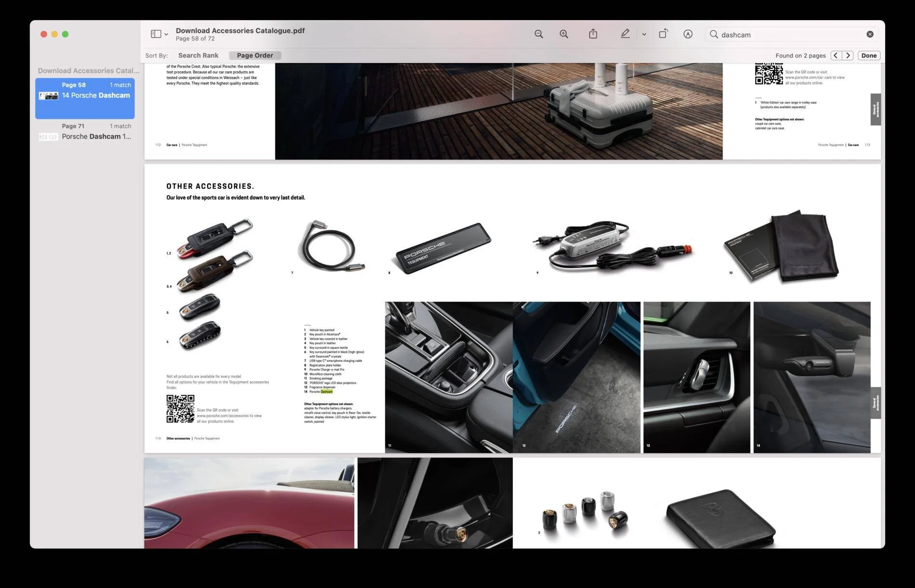Click the Page 71 result thumbnail
Image resolution: width=915 pixels, height=588 pixels.
(x=48, y=137)
